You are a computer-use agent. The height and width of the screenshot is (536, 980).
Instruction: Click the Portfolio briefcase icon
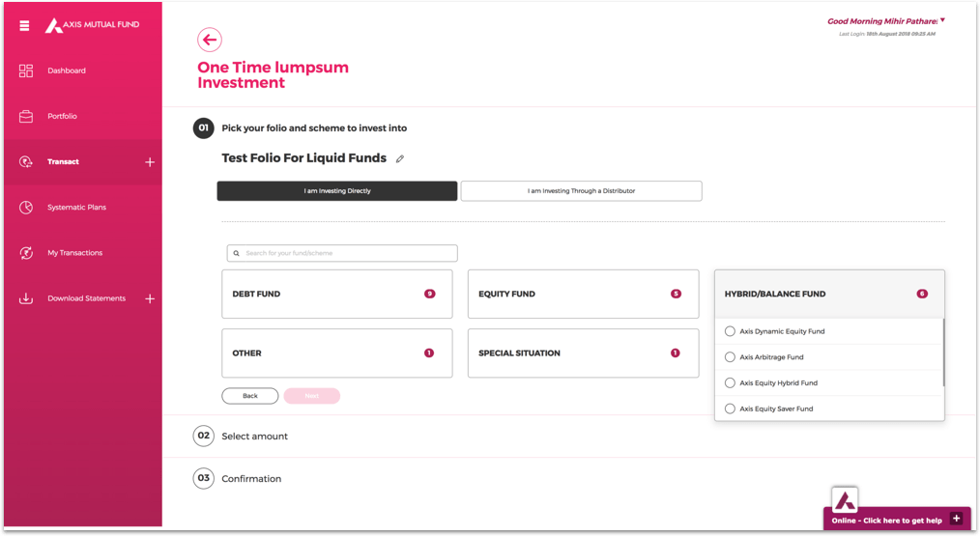tap(26, 116)
